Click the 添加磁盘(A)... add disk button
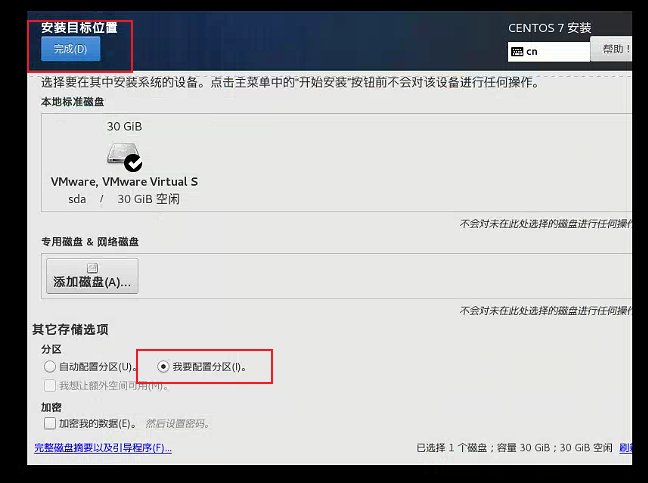 point(92,276)
